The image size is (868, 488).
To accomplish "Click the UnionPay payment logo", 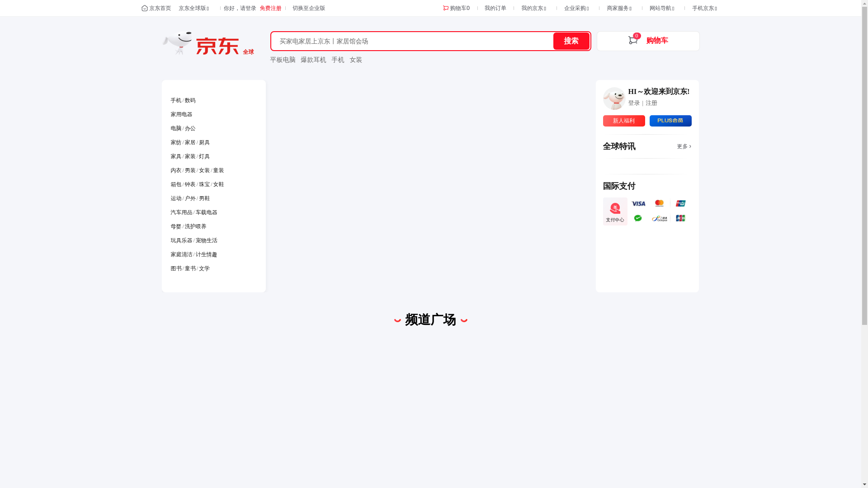I will point(680,204).
